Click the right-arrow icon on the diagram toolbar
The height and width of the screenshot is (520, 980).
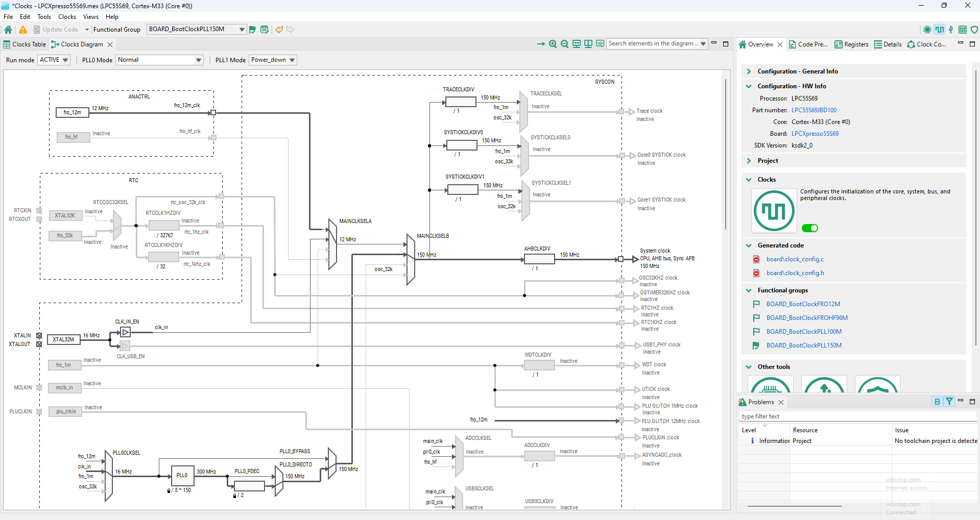(x=541, y=44)
